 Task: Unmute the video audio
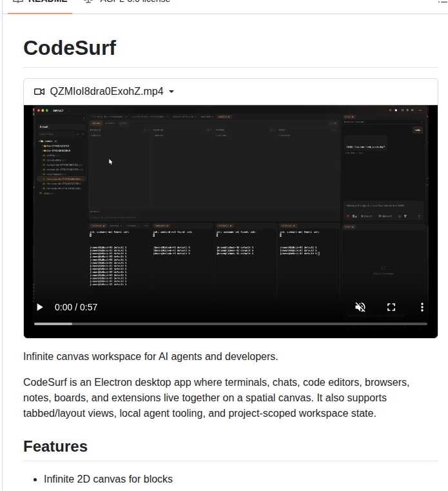[360, 307]
